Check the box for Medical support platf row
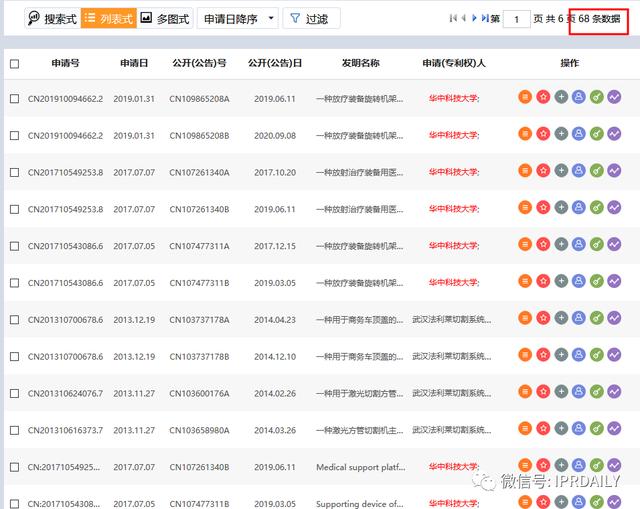Viewport: 640px width, 509px height. [x=14, y=467]
